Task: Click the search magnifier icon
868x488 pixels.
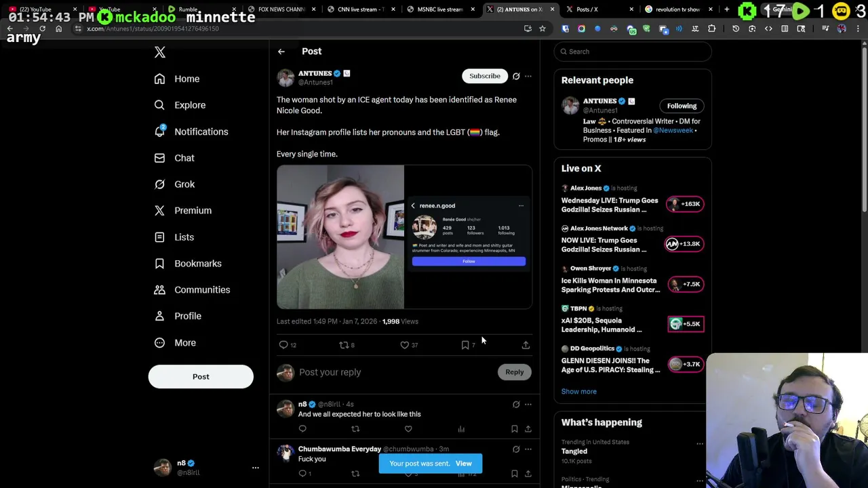Action: point(564,52)
